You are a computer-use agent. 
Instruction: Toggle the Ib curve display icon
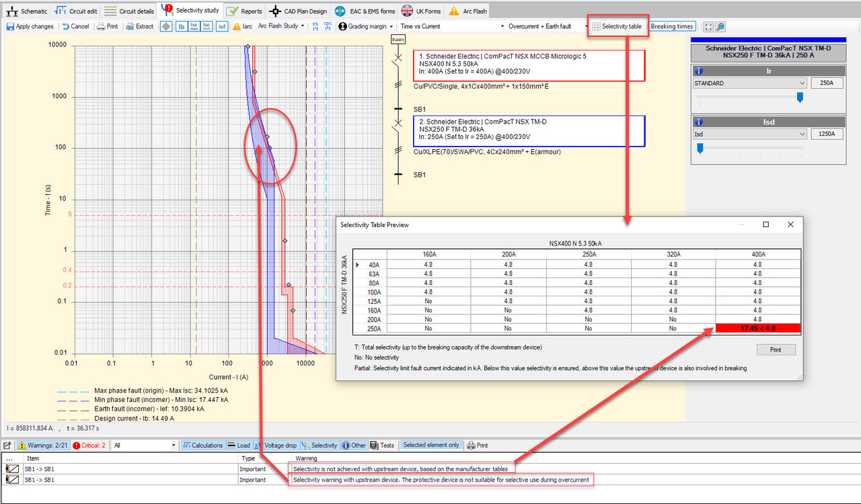[182, 26]
